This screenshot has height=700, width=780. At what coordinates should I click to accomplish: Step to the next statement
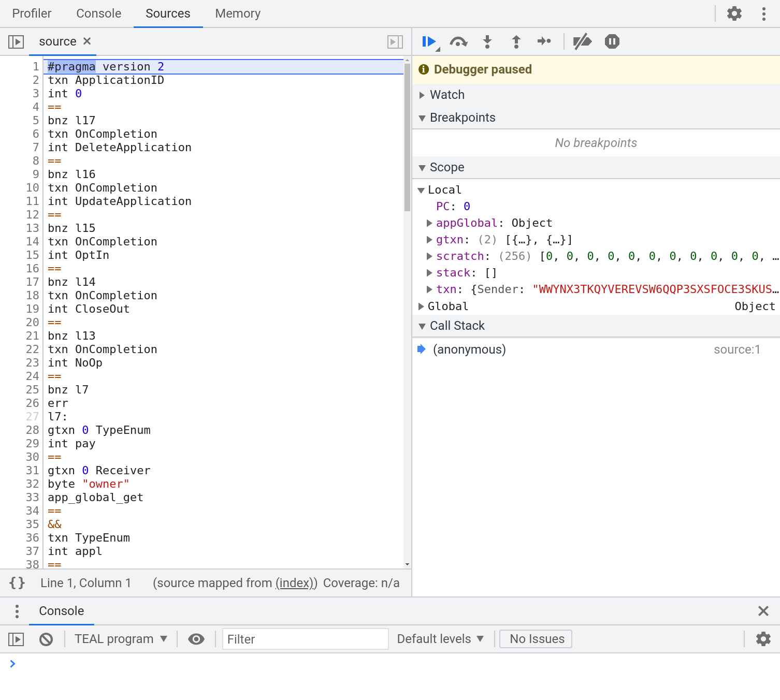point(544,42)
